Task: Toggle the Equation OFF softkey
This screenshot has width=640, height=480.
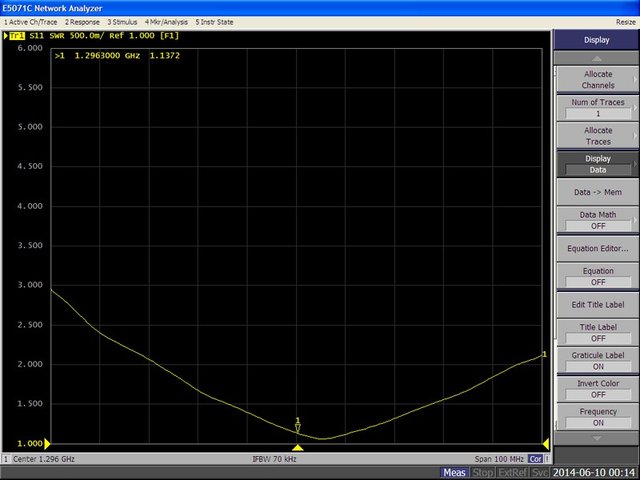Action: pyautogui.click(x=598, y=276)
